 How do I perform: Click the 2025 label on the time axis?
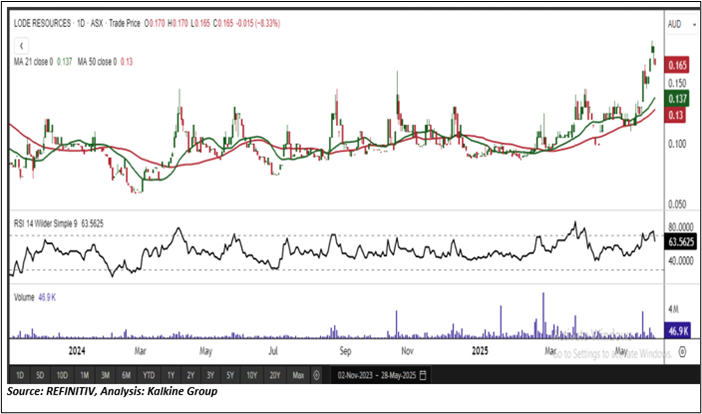(x=480, y=351)
